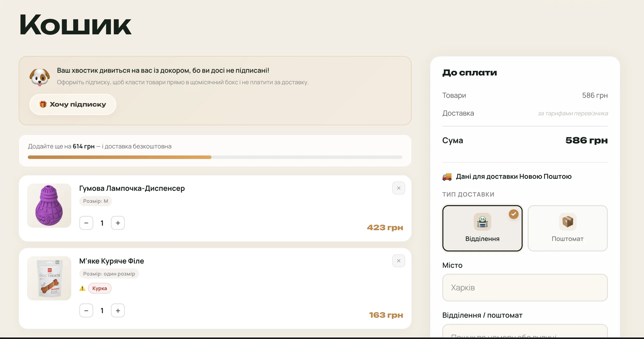Click the Хочу підписку button
This screenshot has width=644, height=339.
(73, 104)
